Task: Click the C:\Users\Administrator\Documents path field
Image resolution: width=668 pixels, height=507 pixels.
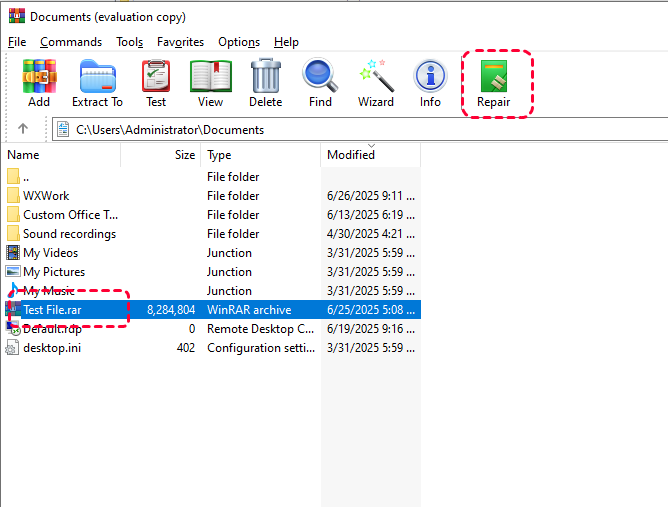Action: point(360,129)
